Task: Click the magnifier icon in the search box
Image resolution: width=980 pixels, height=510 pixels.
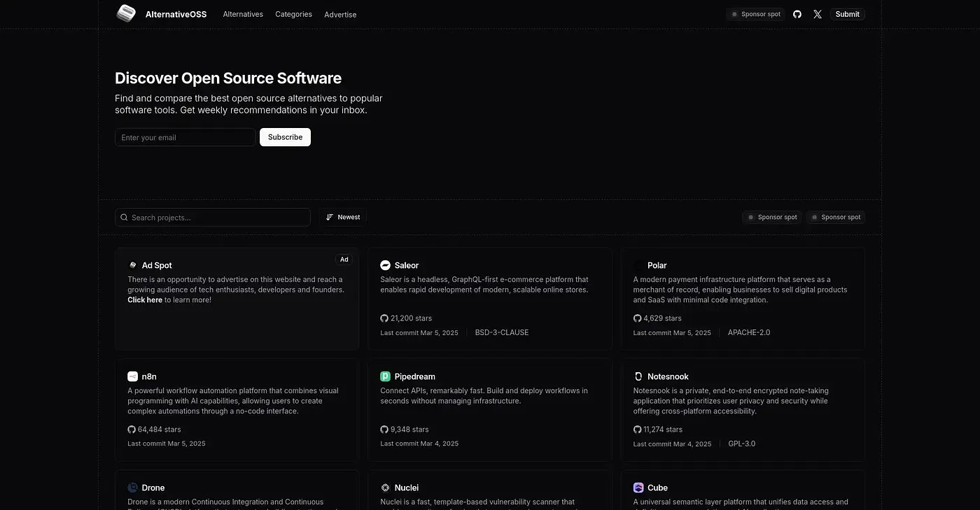Action: (x=124, y=218)
